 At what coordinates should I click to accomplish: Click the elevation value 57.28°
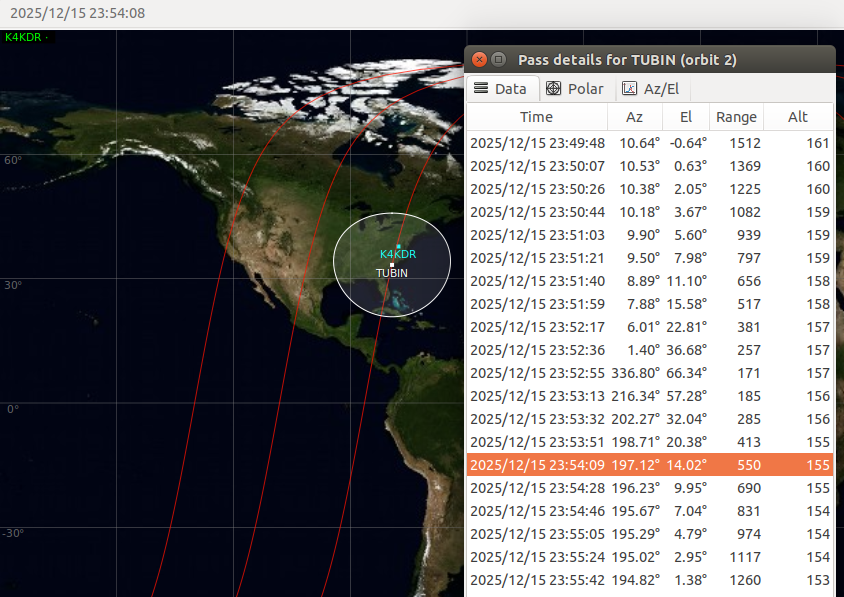pyautogui.click(x=686, y=396)
